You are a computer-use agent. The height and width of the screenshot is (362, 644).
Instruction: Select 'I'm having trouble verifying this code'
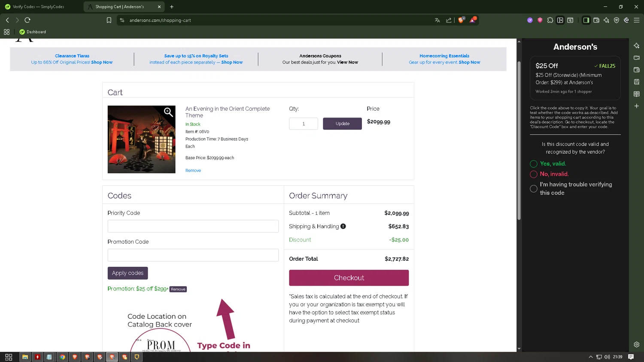pos(534,189)
